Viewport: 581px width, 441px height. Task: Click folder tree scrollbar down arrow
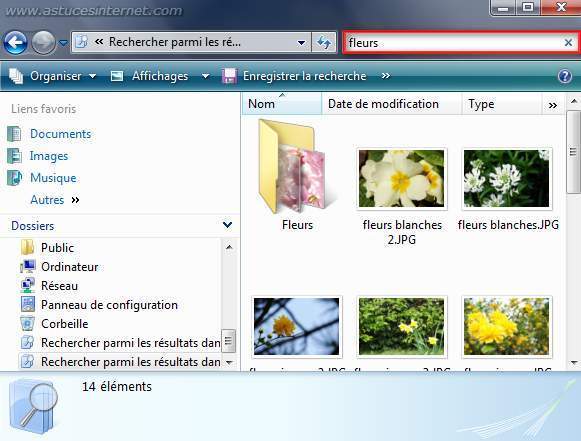pos(229,362)
